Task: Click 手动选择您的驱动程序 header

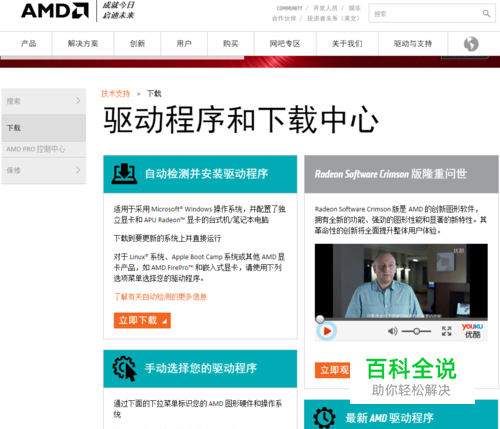Action: (201, 368)
